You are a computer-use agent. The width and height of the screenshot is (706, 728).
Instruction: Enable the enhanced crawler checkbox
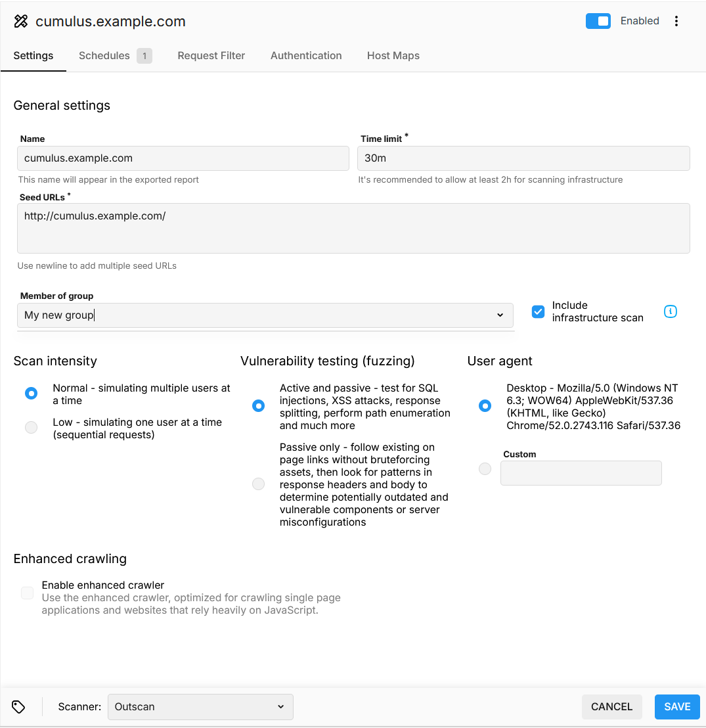pos(28,593)
